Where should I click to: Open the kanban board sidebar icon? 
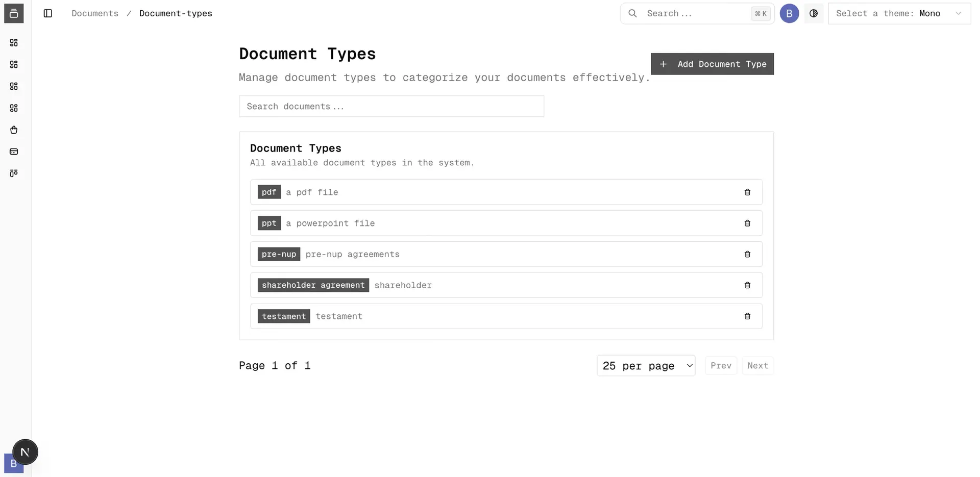coord(14,173)
